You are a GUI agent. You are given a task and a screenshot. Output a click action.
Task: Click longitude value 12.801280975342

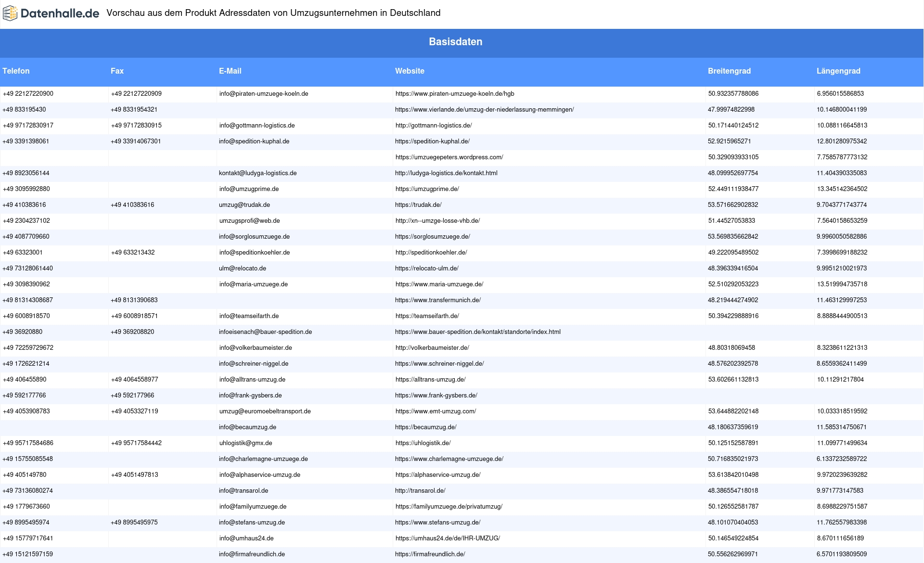(842, 141)
